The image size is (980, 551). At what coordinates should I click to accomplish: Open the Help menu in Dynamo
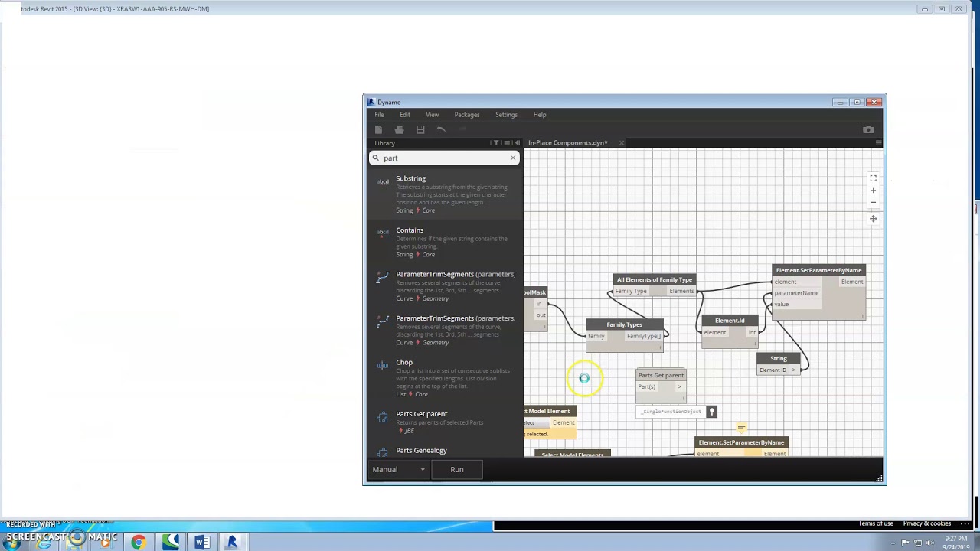[x=540, y=115]
